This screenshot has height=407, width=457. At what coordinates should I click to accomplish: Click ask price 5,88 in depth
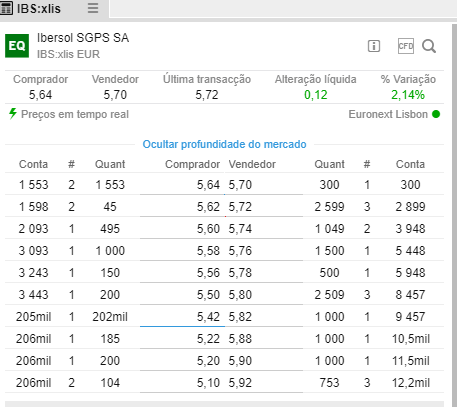(x=240, y=339)
